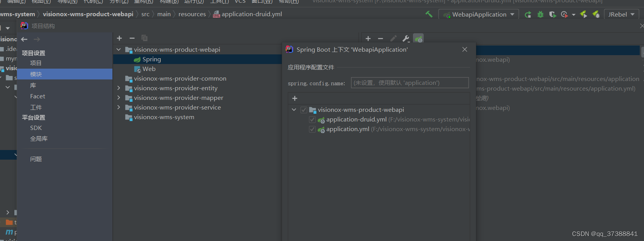Image resolution: width=644 pixels, height=241 pixels.
Task: Click the green hammer Build Project icon
Action: click(x=429, y=14)
